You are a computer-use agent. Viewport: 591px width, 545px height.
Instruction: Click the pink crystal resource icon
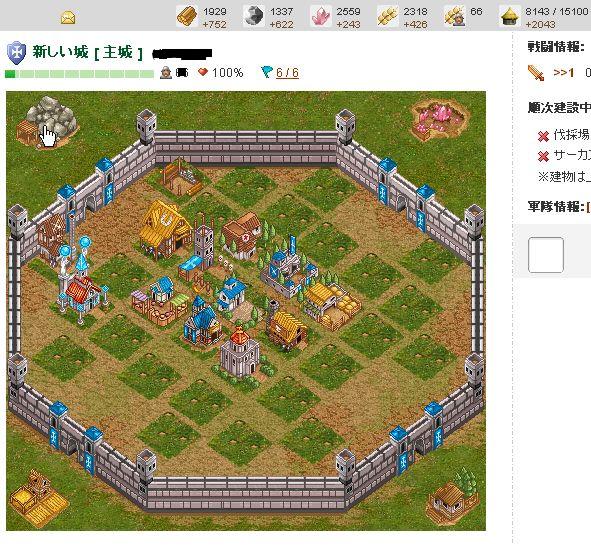point(321,17)
